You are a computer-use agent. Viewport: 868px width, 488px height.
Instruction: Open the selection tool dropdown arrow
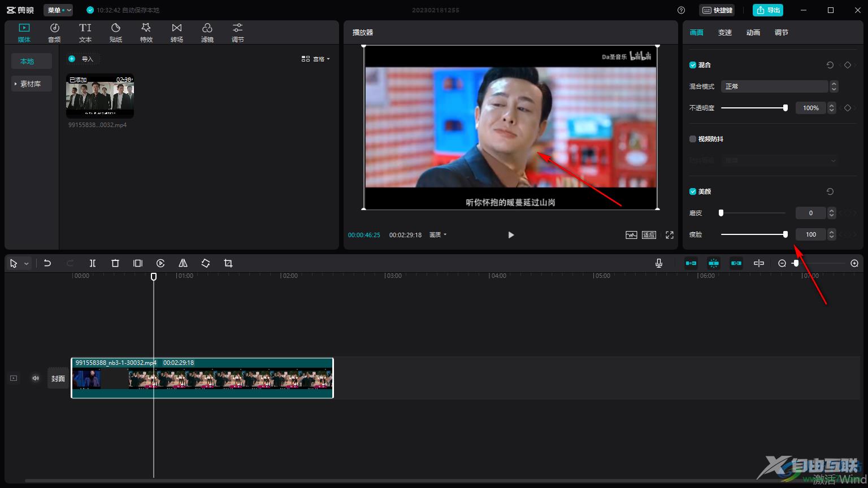26,264
